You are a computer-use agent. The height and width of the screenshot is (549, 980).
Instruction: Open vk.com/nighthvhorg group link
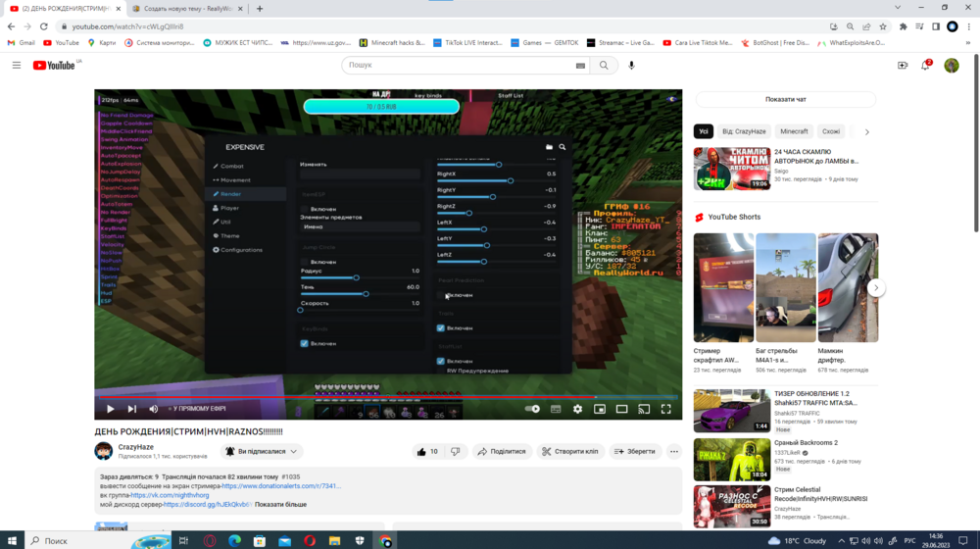click(170, 495)
